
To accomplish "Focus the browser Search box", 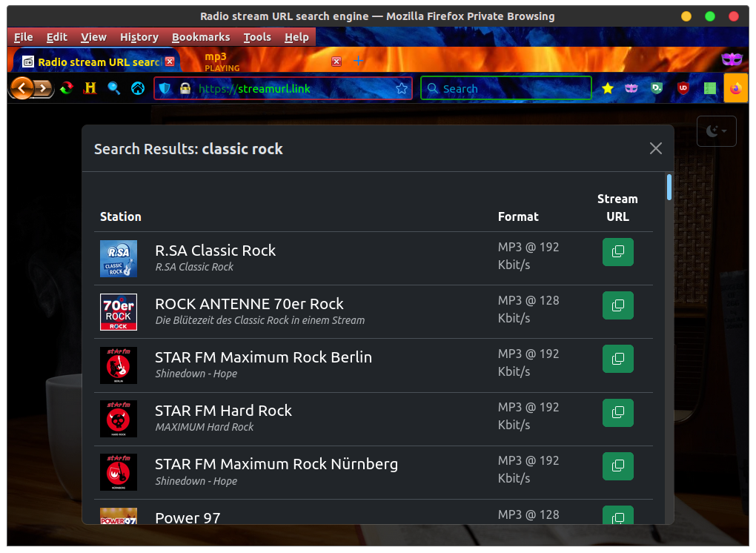I will (x=505, y=89).
